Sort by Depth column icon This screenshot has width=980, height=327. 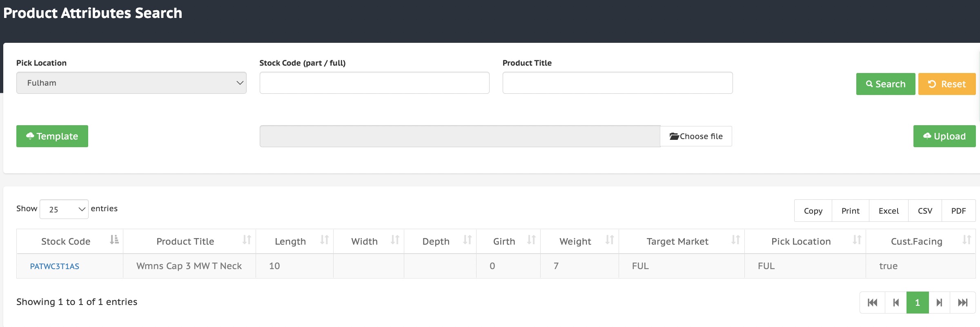tap(468, 240)
